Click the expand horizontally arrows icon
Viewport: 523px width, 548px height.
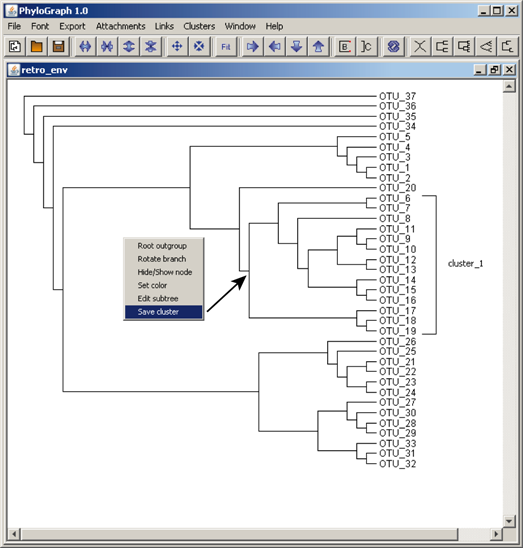point(85,46)
